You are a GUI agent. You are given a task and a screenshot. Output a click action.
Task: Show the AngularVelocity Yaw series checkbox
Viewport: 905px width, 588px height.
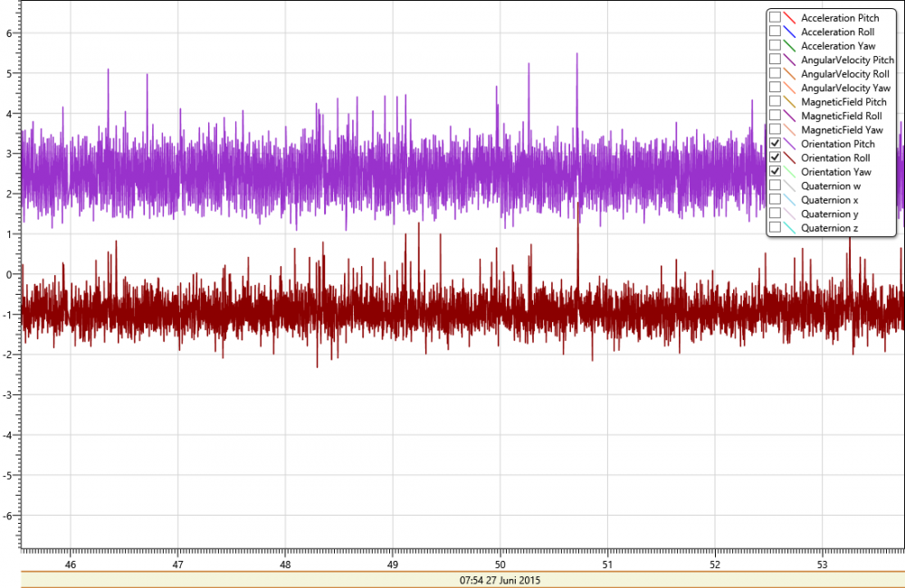click(x=775, y=88)
